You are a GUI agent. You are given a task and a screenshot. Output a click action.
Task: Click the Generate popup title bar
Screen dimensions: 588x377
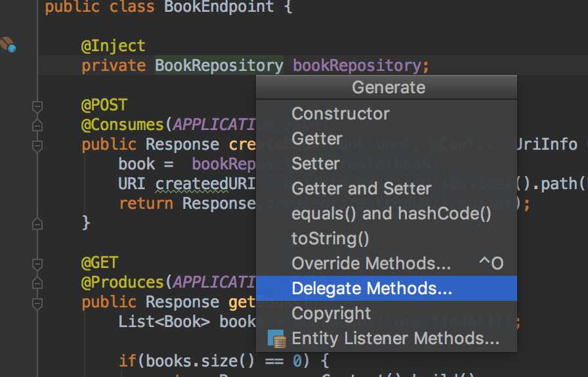pyautogui.click(x=387, y=87)
